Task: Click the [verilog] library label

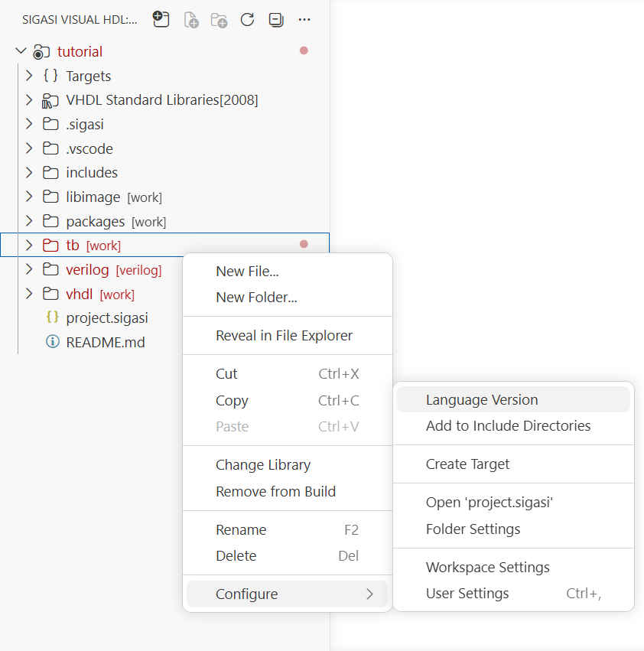Action: [x=138, y=270]
